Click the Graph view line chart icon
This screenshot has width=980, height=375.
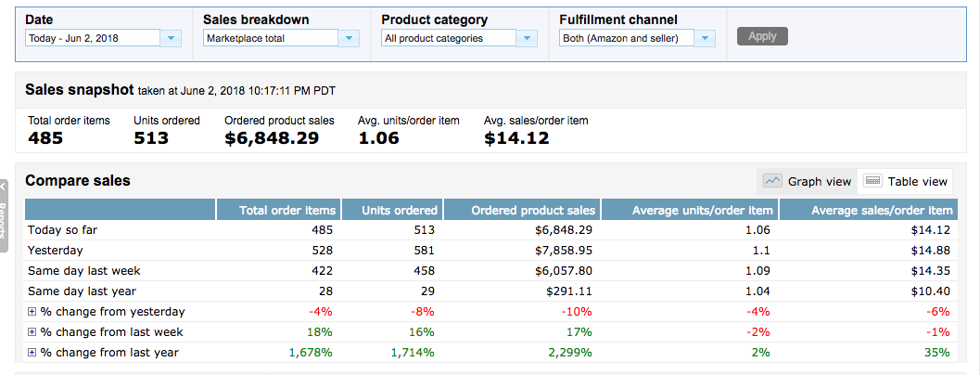773,181
